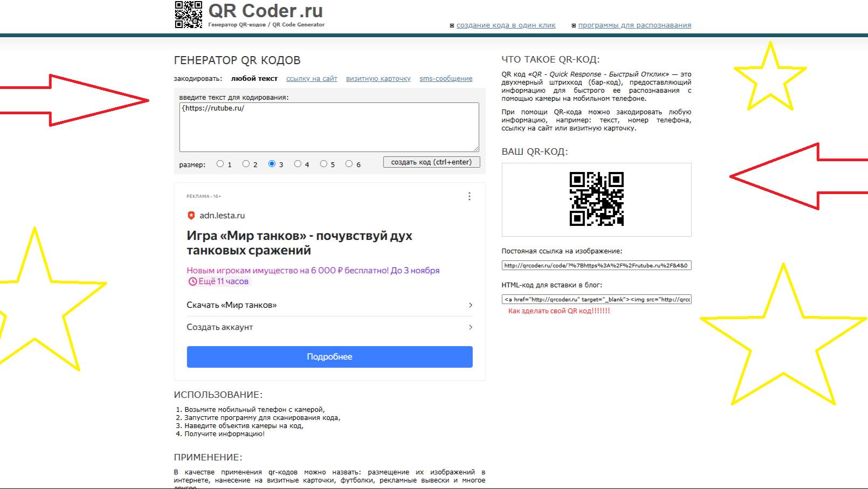Click the permanent image link field
The width and height of the screenshot is (868, 489).
tap(596, 265)
